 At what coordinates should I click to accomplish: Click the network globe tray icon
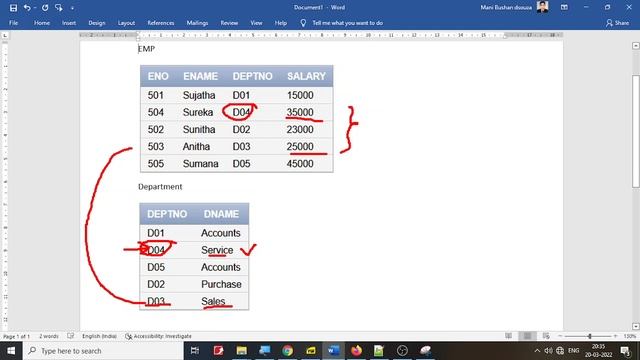click(560, 351)
